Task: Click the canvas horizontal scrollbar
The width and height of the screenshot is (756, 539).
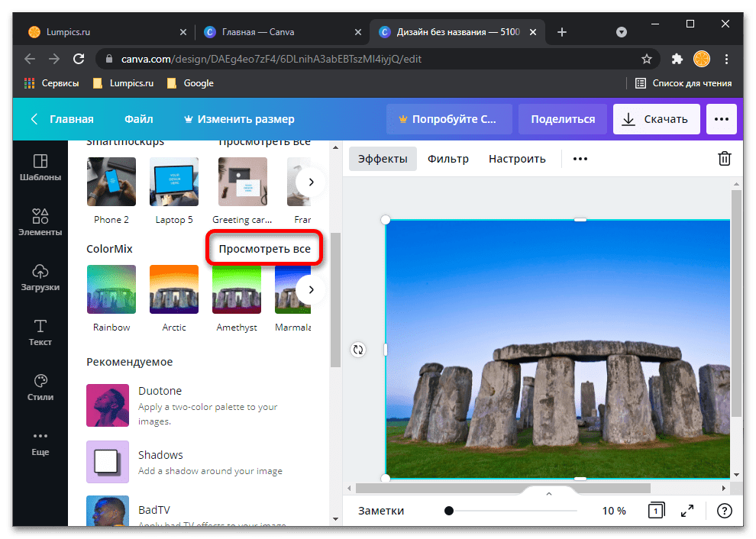Action: point(503,489)
